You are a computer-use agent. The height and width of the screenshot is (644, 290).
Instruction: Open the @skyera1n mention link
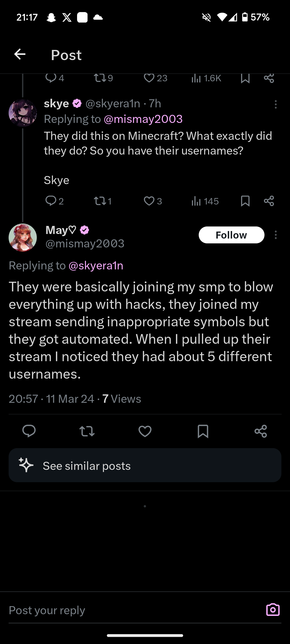96,266
